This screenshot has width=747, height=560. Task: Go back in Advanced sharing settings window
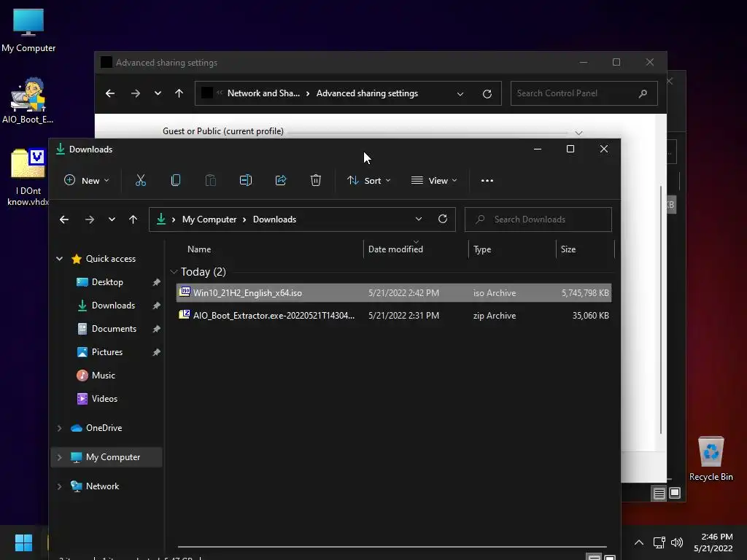pyautogui.click(x=110, y=93)
